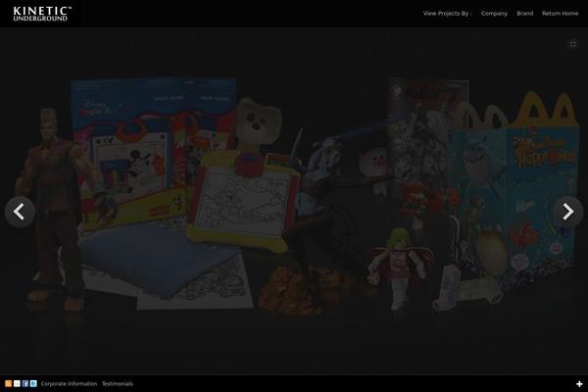Open the Company projects menu
The width and height of the screenshot is (588, 392).
[x=494, y=13]
